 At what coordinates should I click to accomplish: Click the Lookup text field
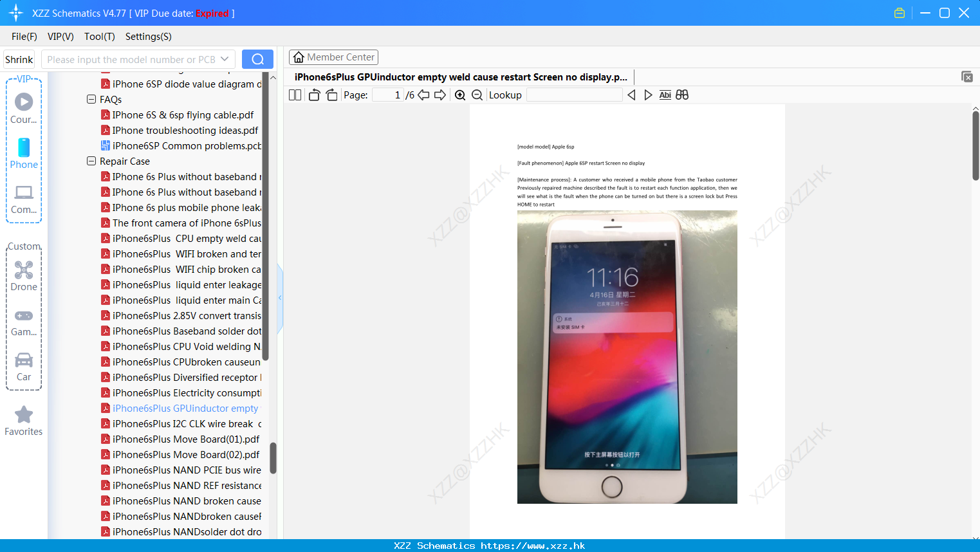click(574, 95)
